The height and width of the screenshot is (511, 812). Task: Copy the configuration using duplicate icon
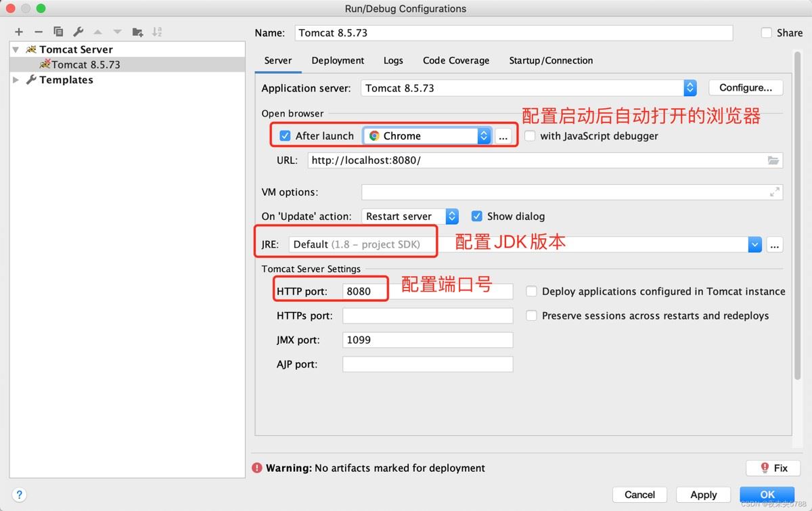point(58,32)
